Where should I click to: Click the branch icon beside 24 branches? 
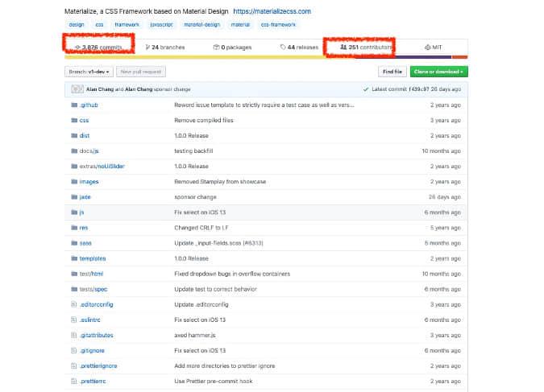point(147,47)
